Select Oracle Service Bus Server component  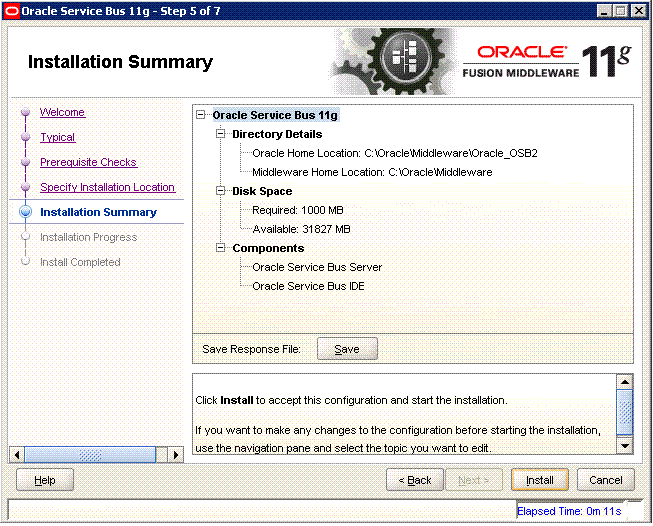click(x=317, y=267)
